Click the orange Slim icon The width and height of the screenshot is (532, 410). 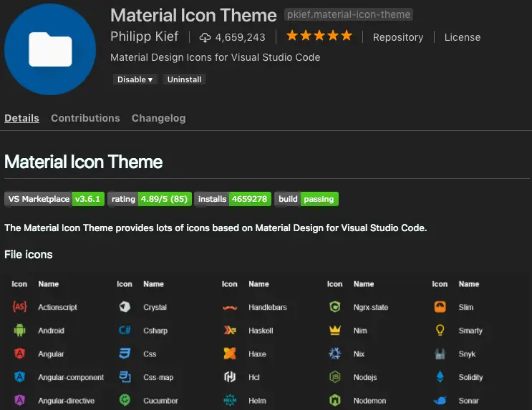(440, 307)
